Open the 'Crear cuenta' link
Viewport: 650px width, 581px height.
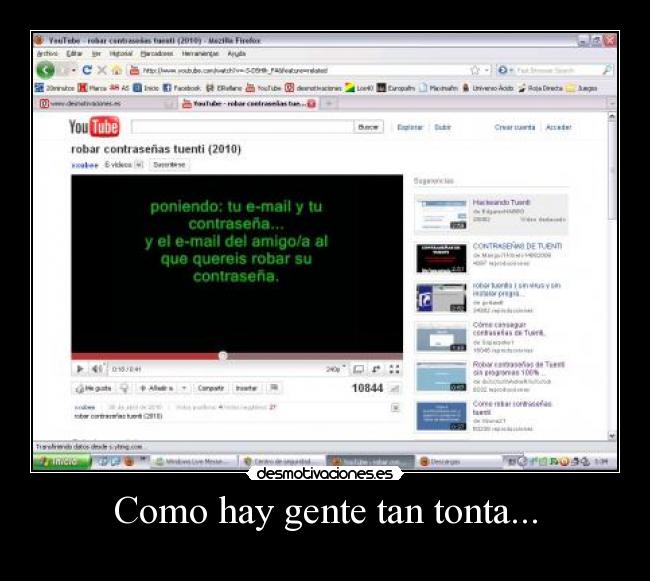click(x=514, y=127)
